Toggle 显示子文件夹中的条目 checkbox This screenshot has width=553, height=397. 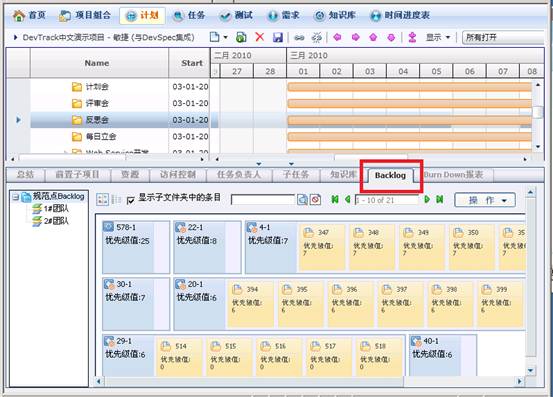coord(130,200)
